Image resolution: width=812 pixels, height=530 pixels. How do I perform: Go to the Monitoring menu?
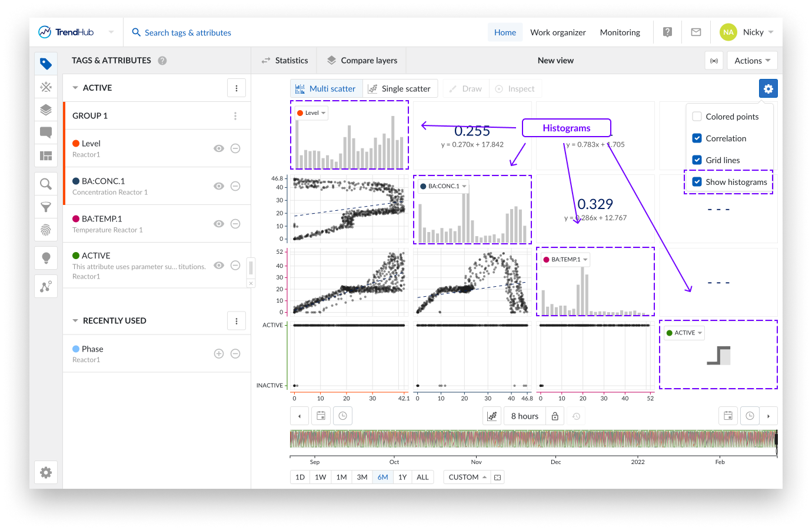pyautogui.click(x=620, y=32)
